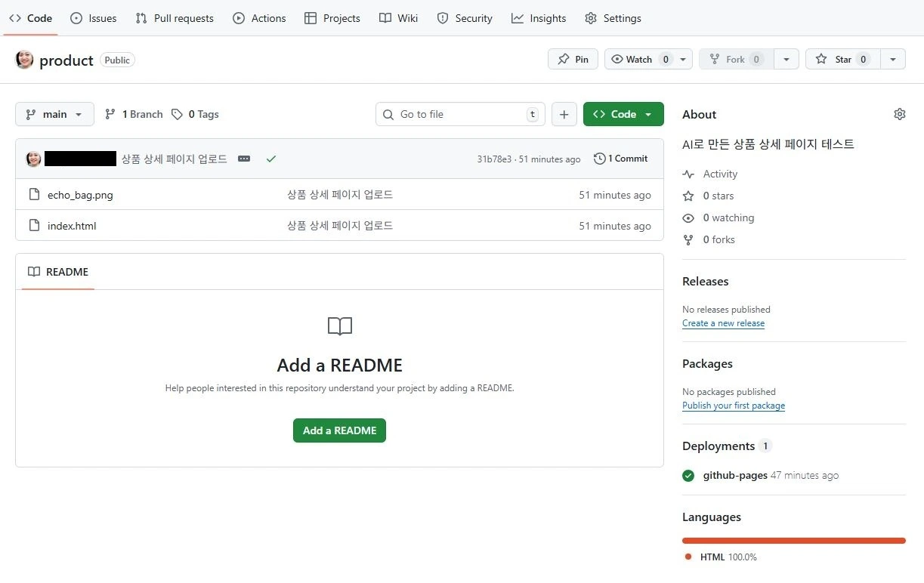Click the large book icon above Add a README
Image resolution: width=924 pixels, height=583 pixels.
point(340,326)
